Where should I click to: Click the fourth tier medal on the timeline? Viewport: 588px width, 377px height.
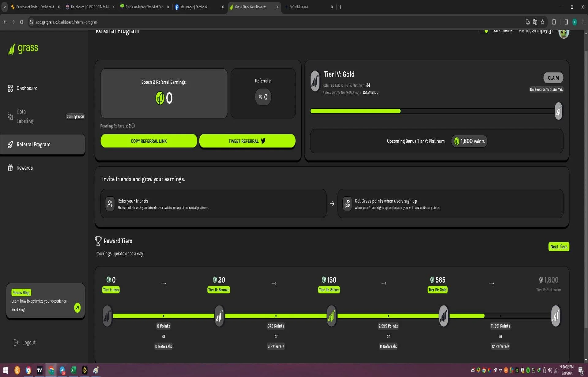[443, 316]
